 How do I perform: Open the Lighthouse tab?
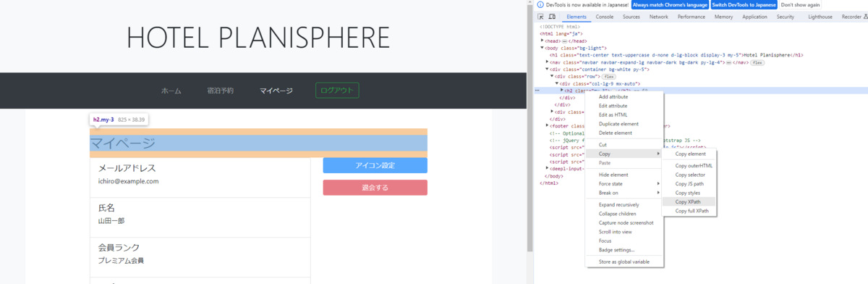coord(820,17)
